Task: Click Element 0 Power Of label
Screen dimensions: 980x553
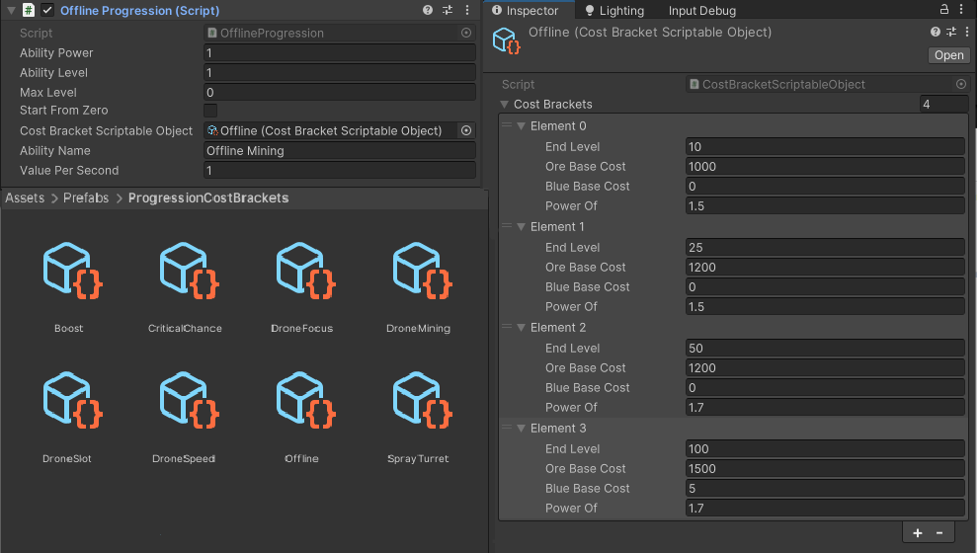Action: pos(571,206)
